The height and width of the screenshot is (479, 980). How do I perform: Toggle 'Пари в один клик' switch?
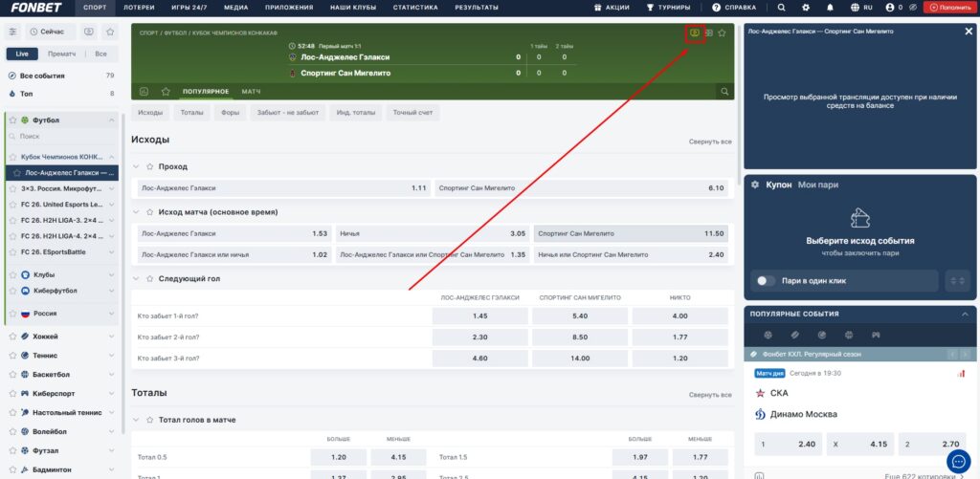(766, 281)
